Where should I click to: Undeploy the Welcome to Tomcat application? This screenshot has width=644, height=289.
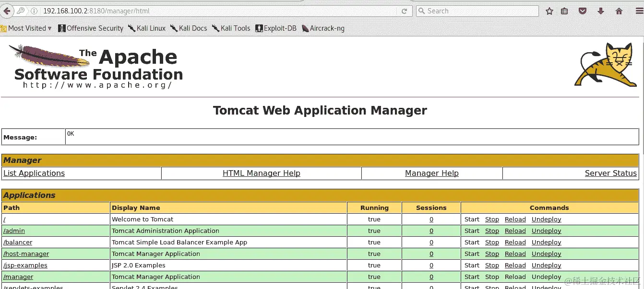(547, 220)
